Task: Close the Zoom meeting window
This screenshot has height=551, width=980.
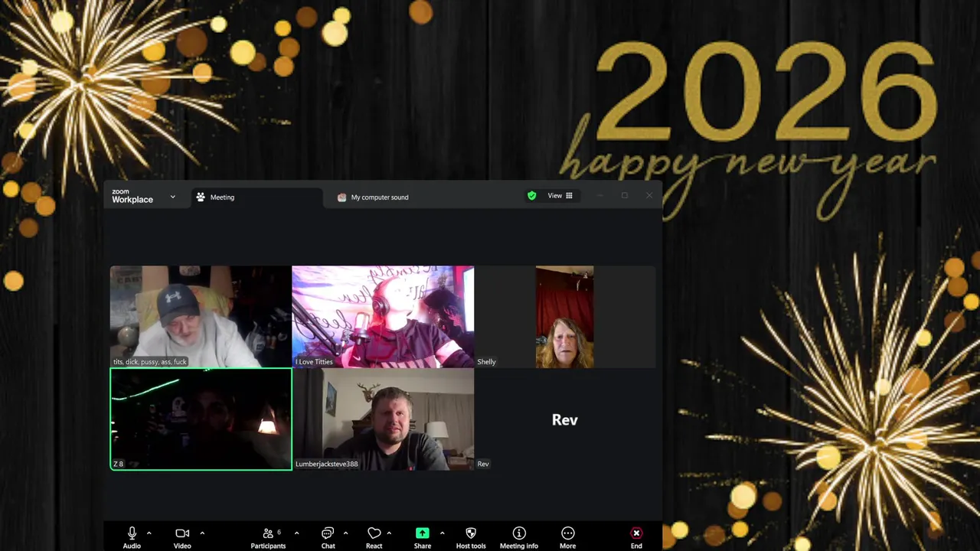Action: (649, 196)
